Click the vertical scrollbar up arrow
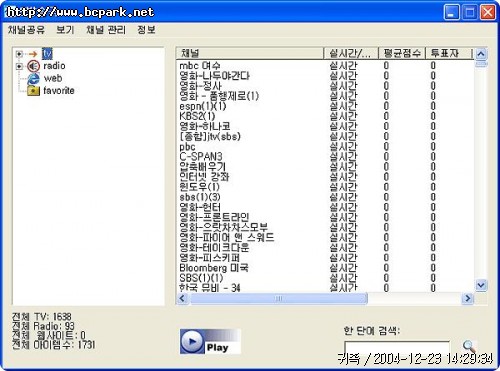500x371 pixels. pos(481,54)
